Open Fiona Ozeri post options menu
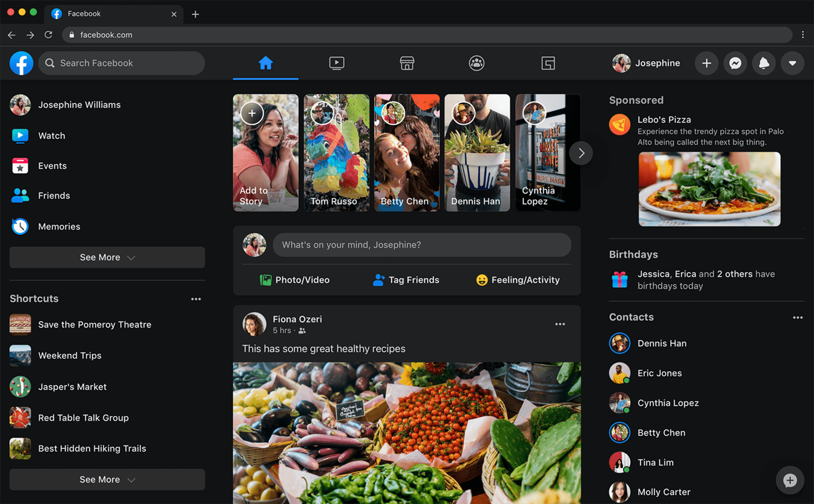 coord(560,324)
